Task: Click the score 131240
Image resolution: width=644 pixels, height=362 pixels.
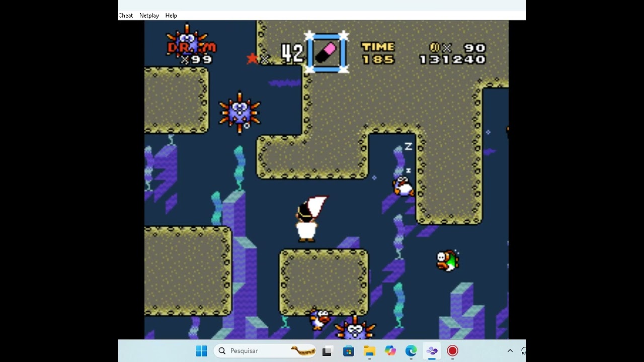Action: click(453, 60)
